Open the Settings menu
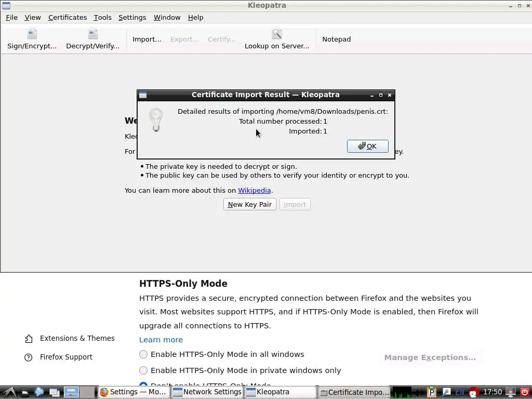Viewport: 532px width, 399px height. click(x=132, y=18)
